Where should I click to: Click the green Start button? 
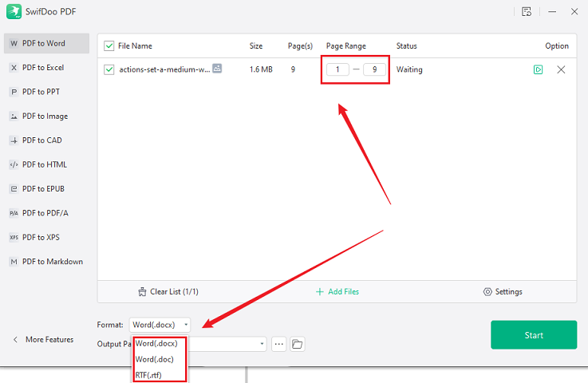pos(534,335)
